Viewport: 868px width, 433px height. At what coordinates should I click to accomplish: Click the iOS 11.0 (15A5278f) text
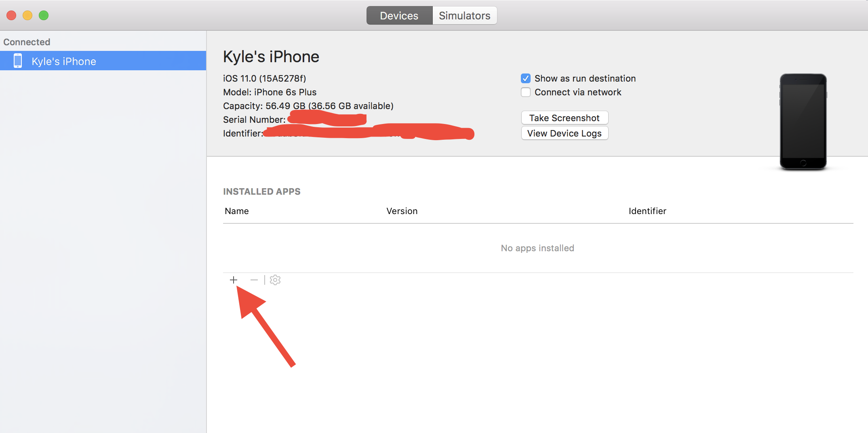pos(265,78)
